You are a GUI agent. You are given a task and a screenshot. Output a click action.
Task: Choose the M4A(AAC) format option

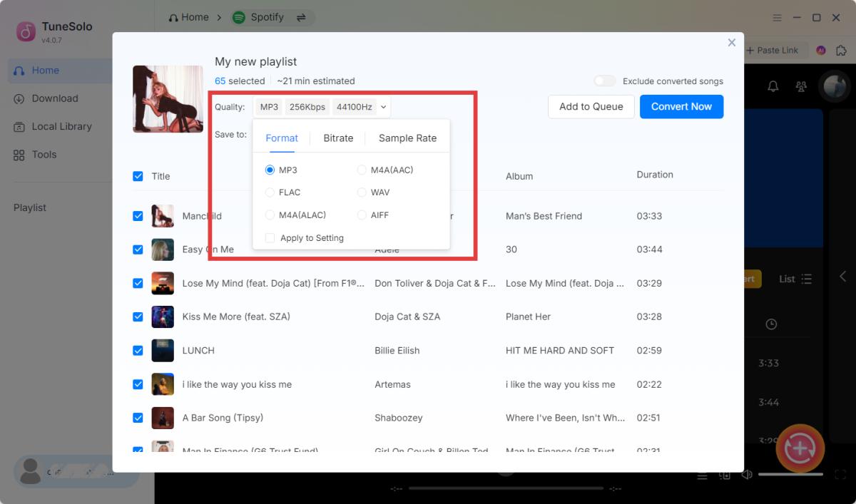(x=362, y=170)
